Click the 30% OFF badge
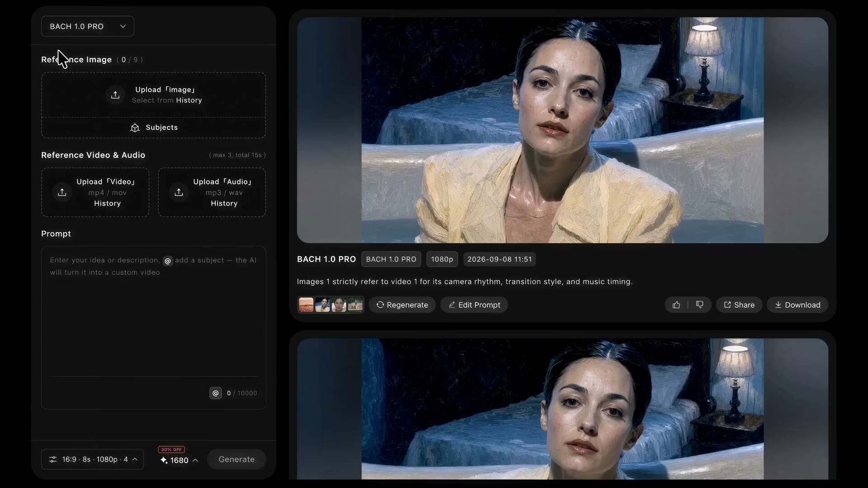This screenshot has width=868, height=488. click(x=171, y=450)
